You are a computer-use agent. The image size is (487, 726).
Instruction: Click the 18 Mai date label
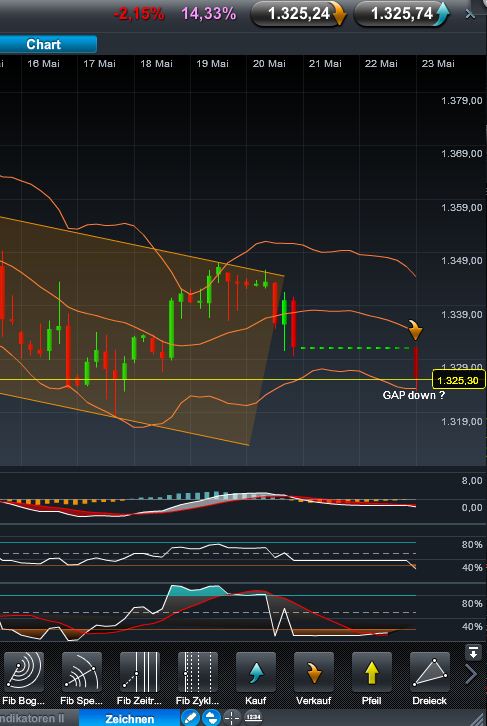click(x=156, y=64)
